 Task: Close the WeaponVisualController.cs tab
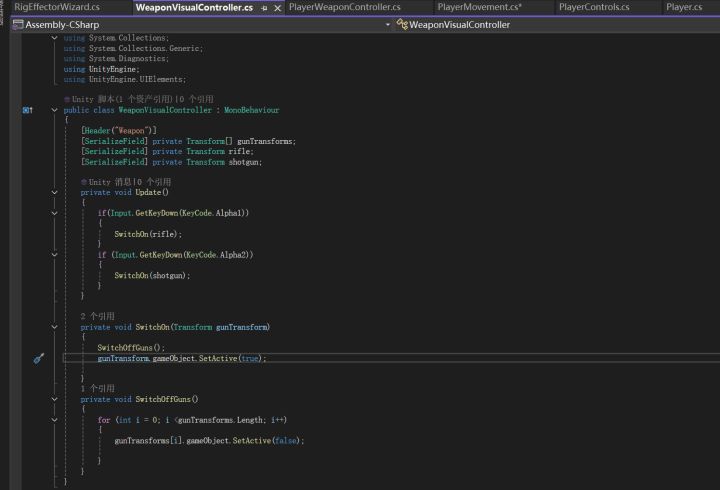tap(277, 8)
